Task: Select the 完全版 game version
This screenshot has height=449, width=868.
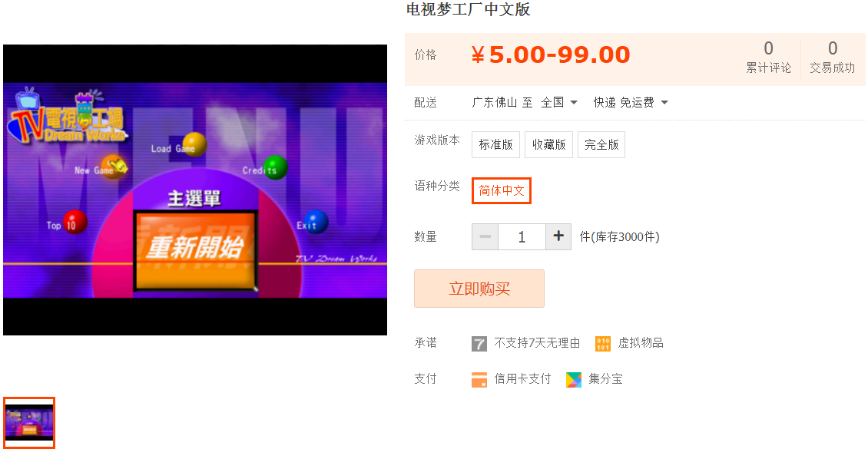Action: [x=601, y=145]
